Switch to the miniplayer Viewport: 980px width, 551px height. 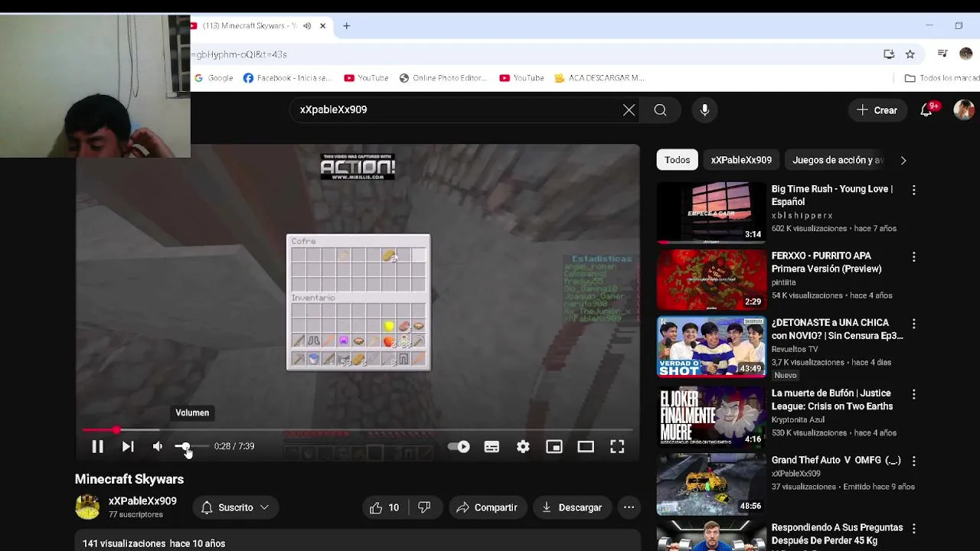(554, 446)
